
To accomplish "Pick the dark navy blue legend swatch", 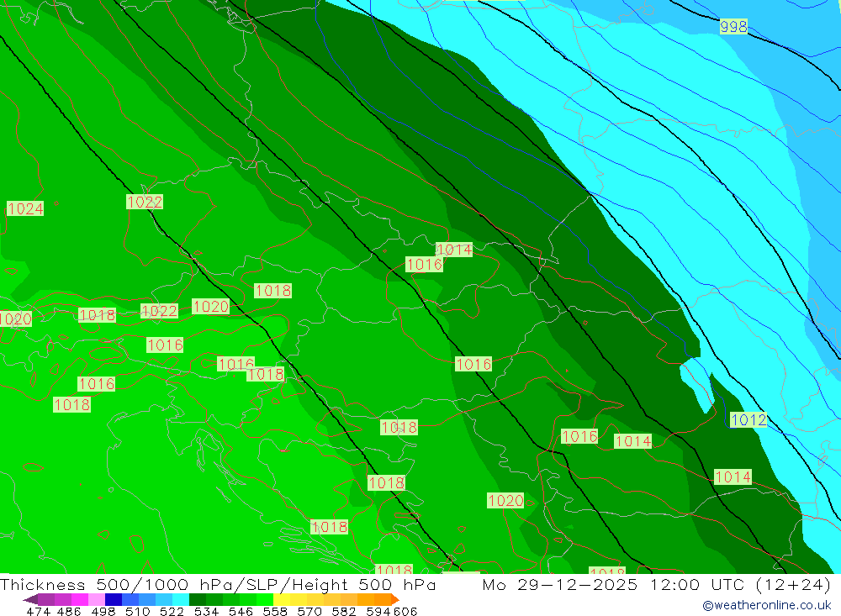I will coord(114,599).
